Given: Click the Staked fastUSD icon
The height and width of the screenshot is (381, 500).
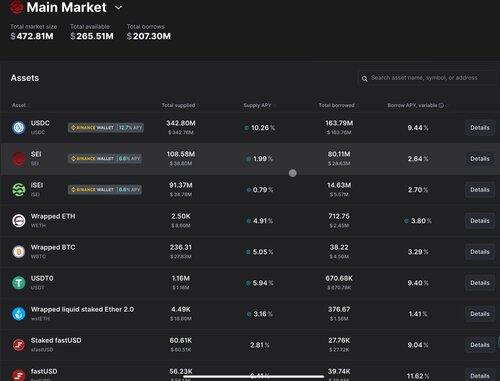Looking at the screenshot, I should [x=19, y=345].
